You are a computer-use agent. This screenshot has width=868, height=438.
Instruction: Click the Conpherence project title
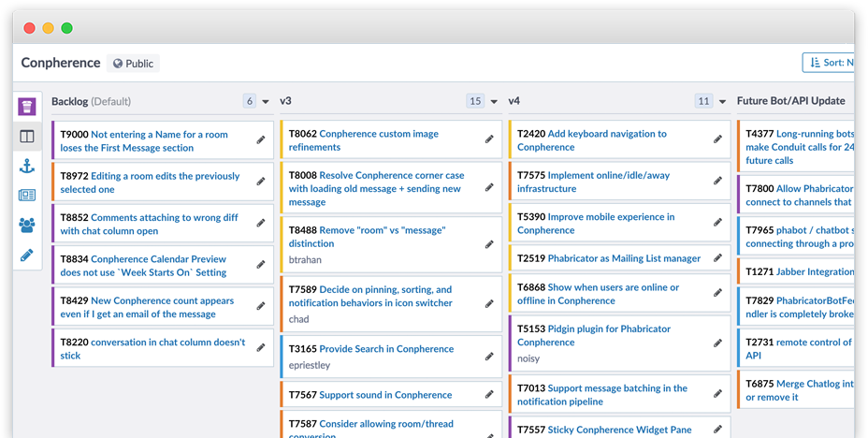pyautogui.click(x=61, y=63)
